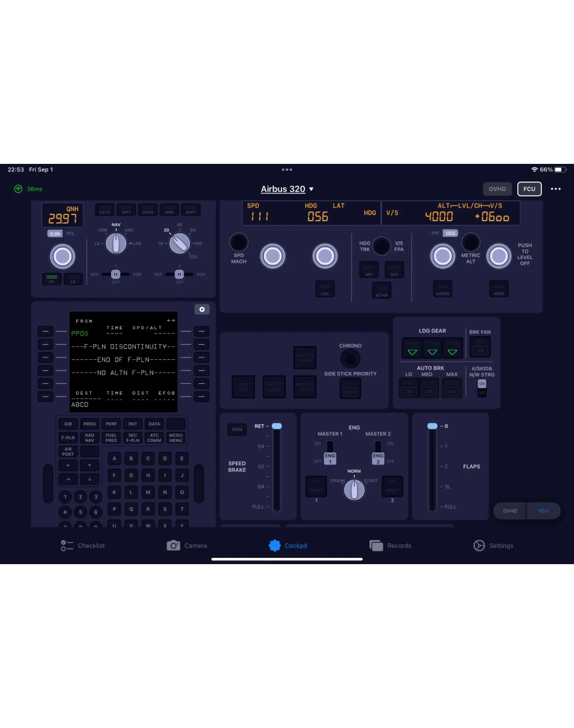Open the MCDU PROG page
Viewport: 574px width, 728px height.
[x=89, y=424]
